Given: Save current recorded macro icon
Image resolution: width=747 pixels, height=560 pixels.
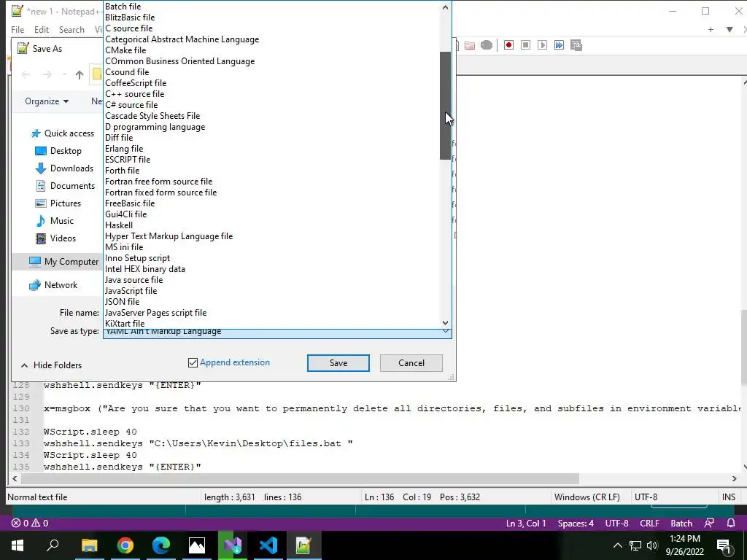Looking at the screenshot, I should tap(576, 45).
